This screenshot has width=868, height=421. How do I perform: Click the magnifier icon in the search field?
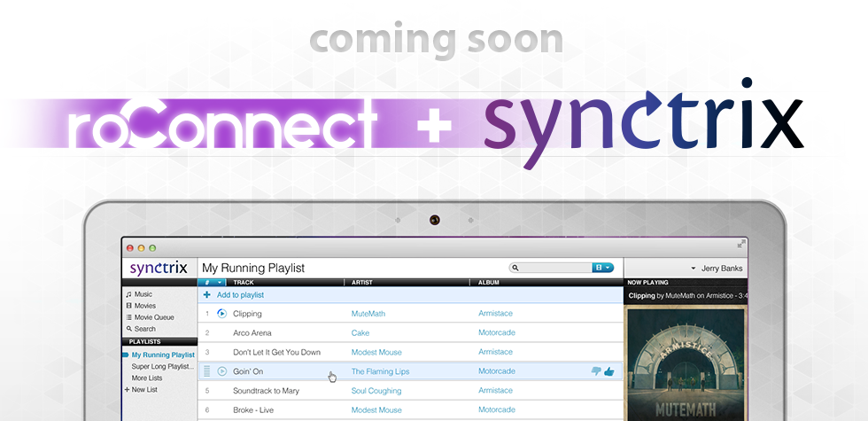515,268
